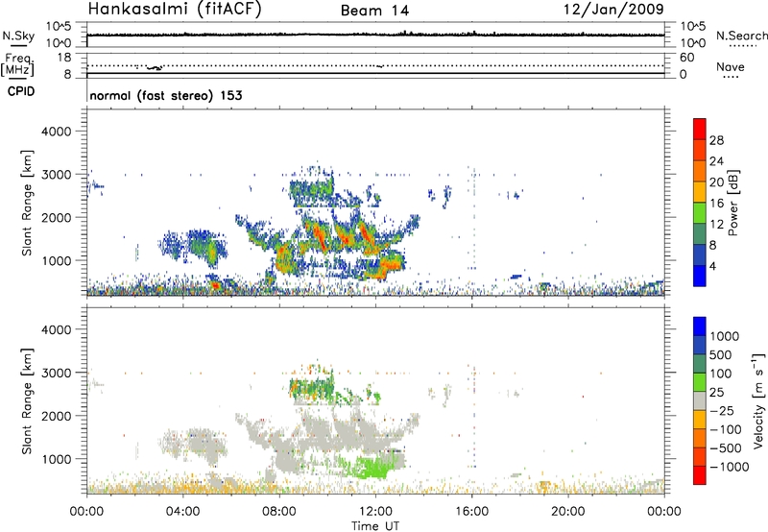
Task: Click the 28 tick label on Power colorbar
Action: coord(716,140)
